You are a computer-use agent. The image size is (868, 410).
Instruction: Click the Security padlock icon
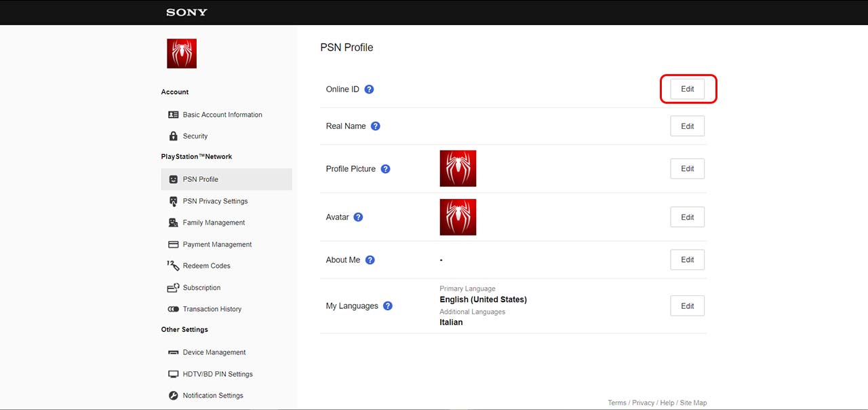[x=173, y=136]
